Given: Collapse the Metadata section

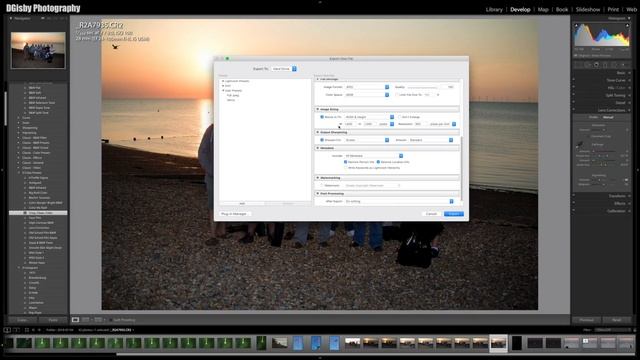Looking at the screenshot, I should (318, 148).
